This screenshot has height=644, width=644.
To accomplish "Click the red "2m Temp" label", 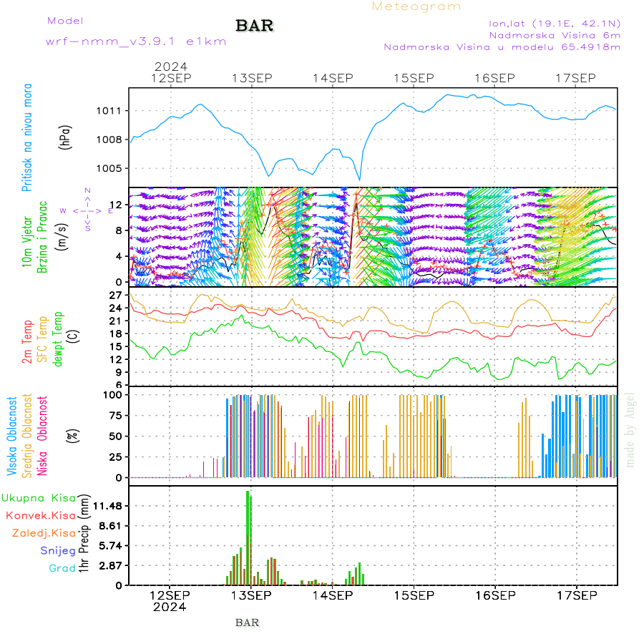I will click(27, 342).
